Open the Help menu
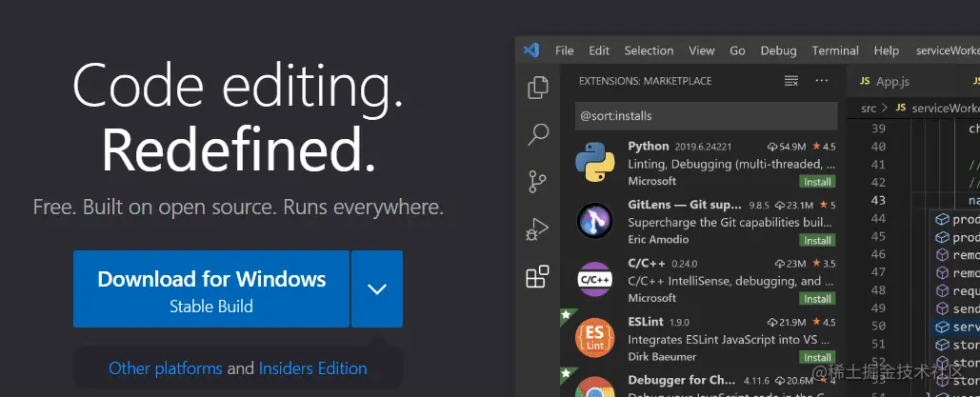 tap(887, 50)
